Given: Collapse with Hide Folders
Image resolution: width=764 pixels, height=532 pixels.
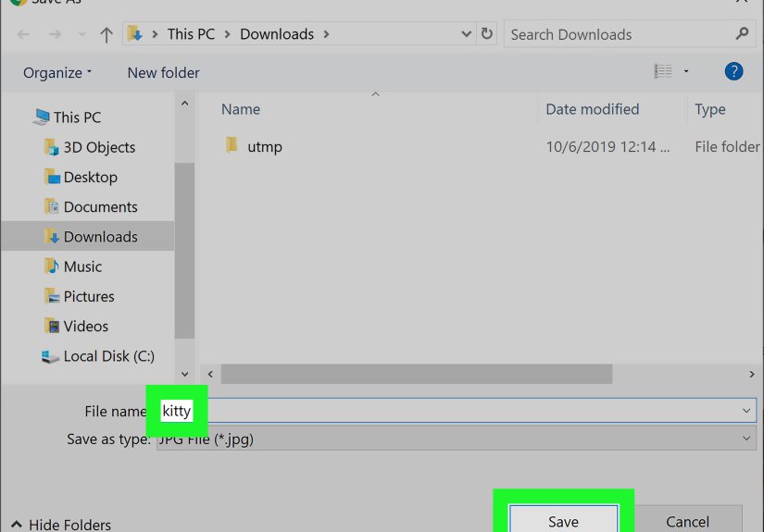Looking at the screenshot, I should click(x=60, y=525).
